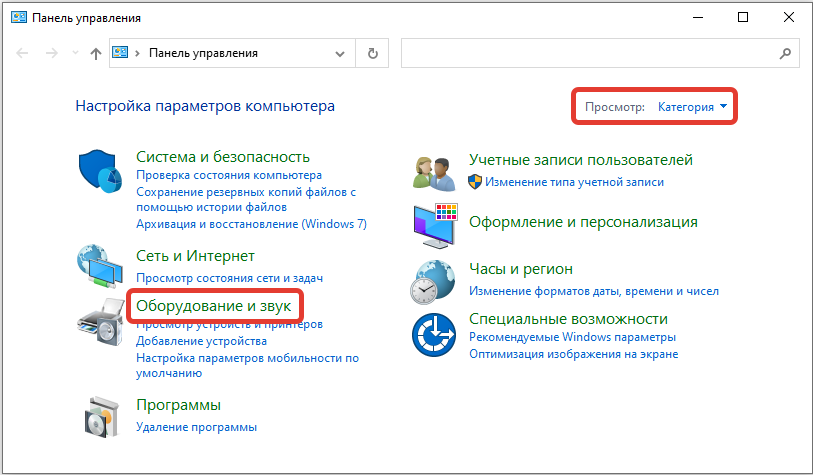Viewport: 813px width, 475px height.
Task: Select Панель управления in address breadcrumb
Action: tap(203, 53)
